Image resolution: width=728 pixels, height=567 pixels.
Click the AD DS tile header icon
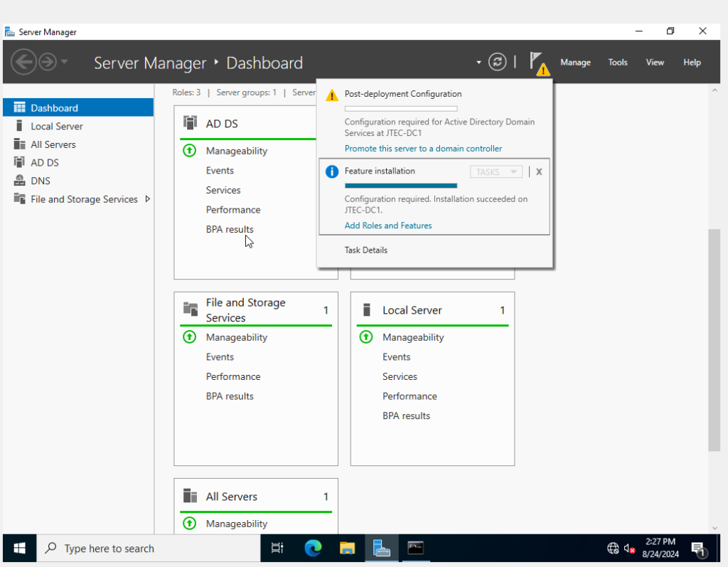point(190,122)
